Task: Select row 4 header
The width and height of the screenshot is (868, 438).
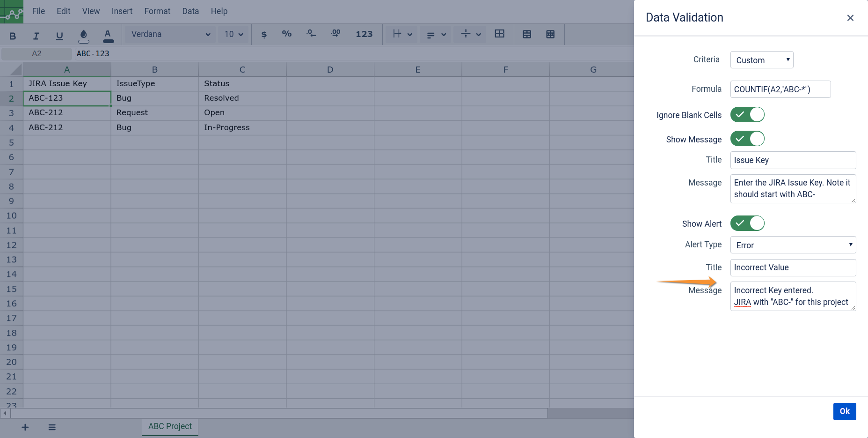Action: click(11, 128)
